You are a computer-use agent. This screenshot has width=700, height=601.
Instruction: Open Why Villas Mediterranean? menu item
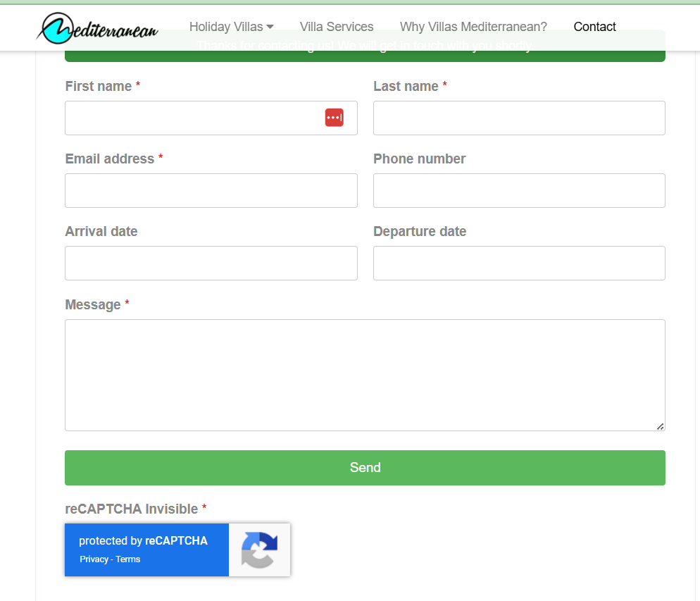[x=473, y=27]
